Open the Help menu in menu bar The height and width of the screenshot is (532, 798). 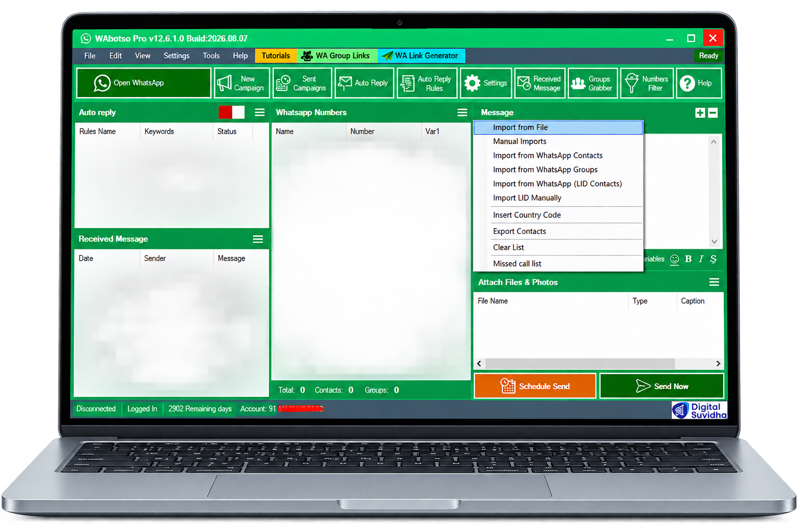(240, 56)
